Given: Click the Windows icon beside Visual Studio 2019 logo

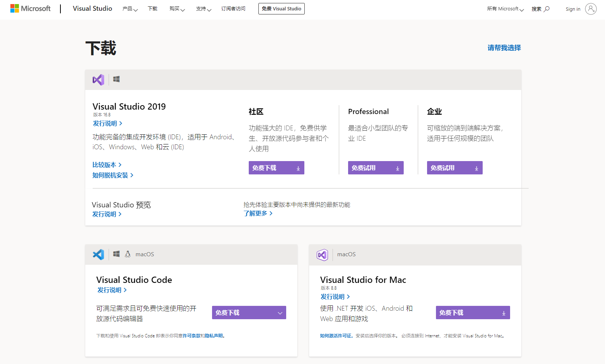Looking at the screenshot, I should coord(116,79).
